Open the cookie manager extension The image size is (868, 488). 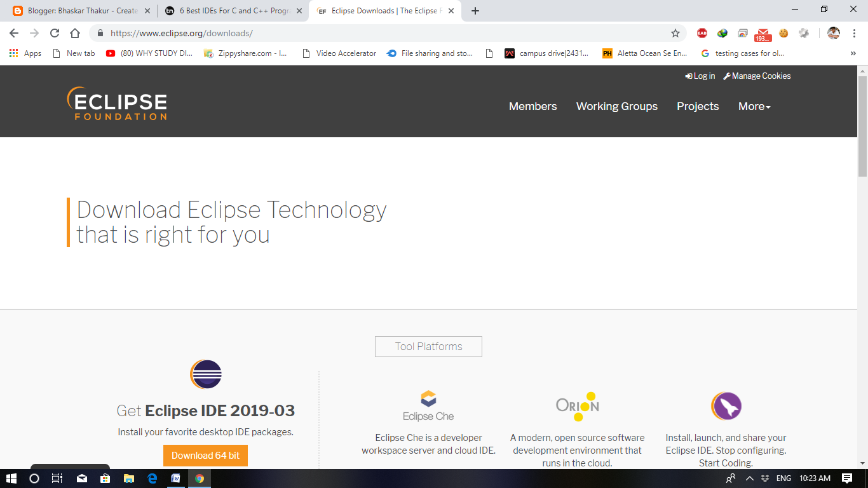[783, 33]
